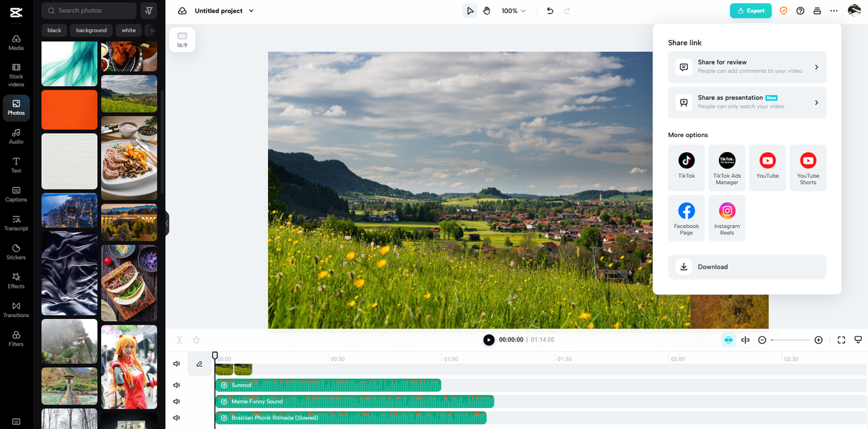Share to TikTok
Screen dimensions: 868x429
686,168
